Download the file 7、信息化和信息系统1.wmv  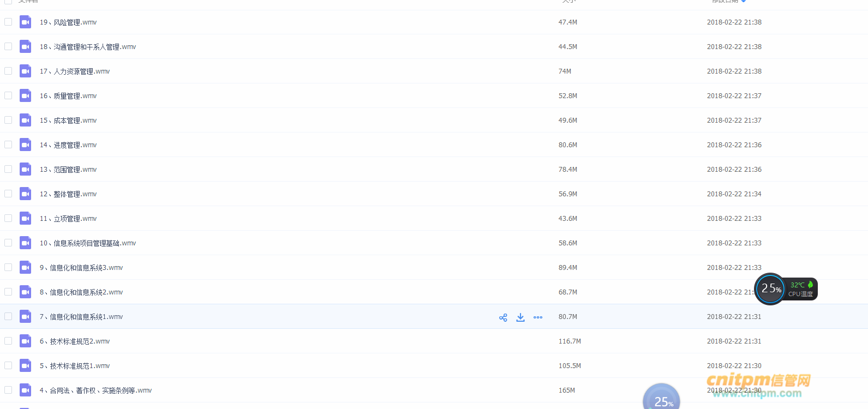click(x=520, y=317)
